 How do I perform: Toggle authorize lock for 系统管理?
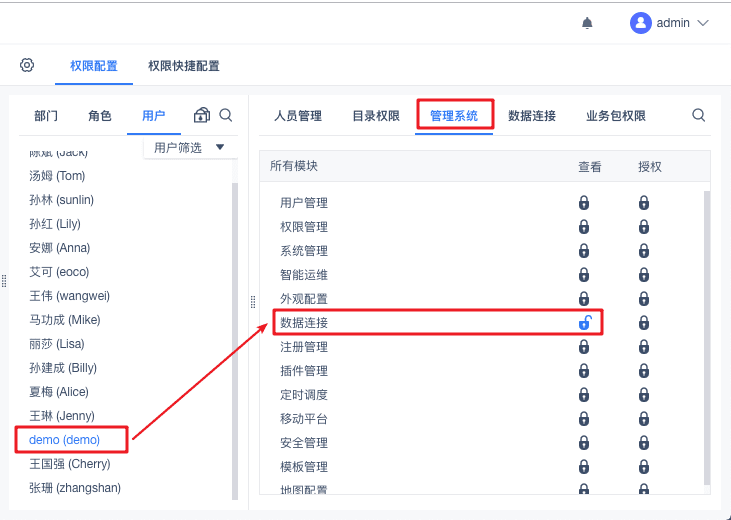click(644, 251)
